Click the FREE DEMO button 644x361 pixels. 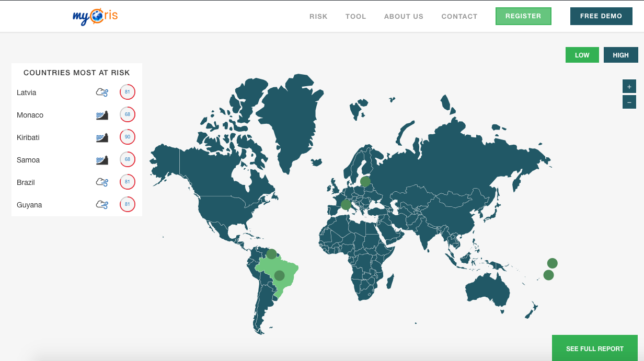click(601, 16)
